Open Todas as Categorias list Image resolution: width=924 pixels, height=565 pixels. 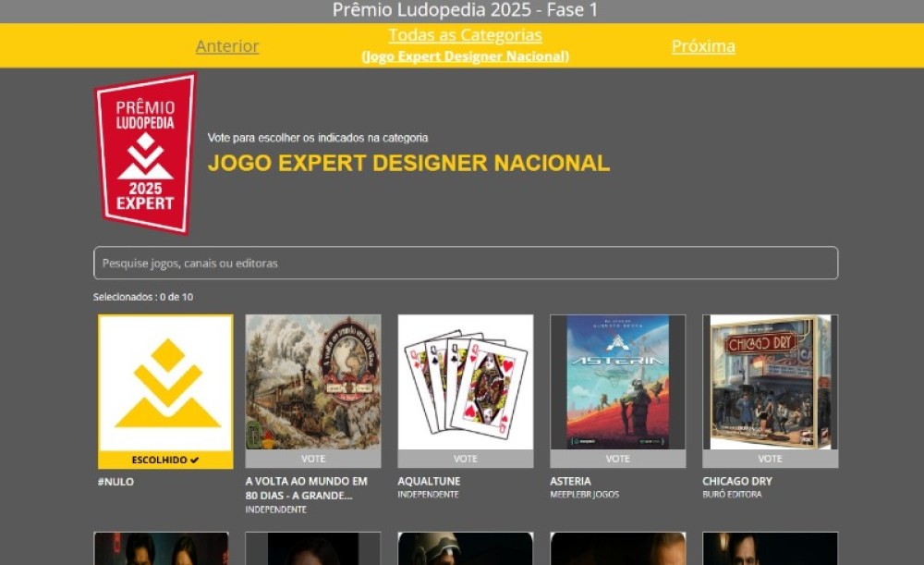tap(465, 35)
